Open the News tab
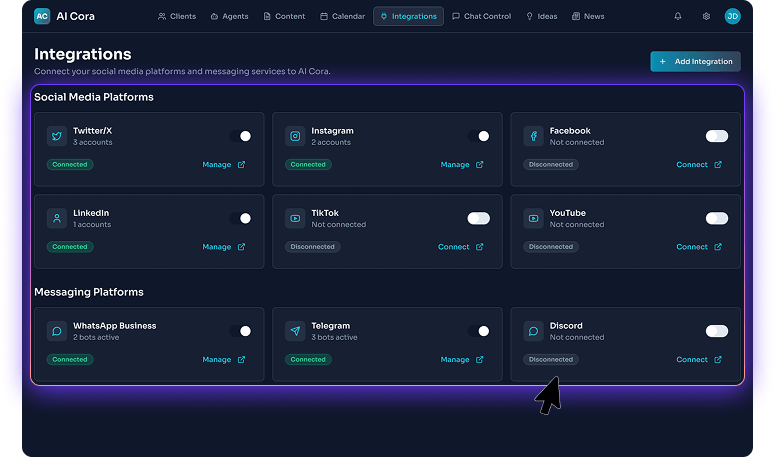The width and height of the screenshot is (775, 457). 588,16
